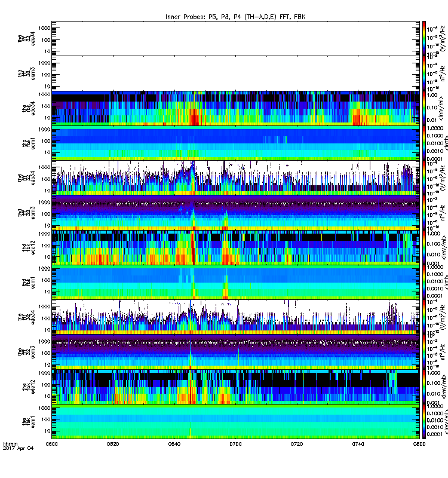Click the color bar beside tha fff scm3 panel
The width and height of the screenshot is (448, 478).
(x=424, y=73)
